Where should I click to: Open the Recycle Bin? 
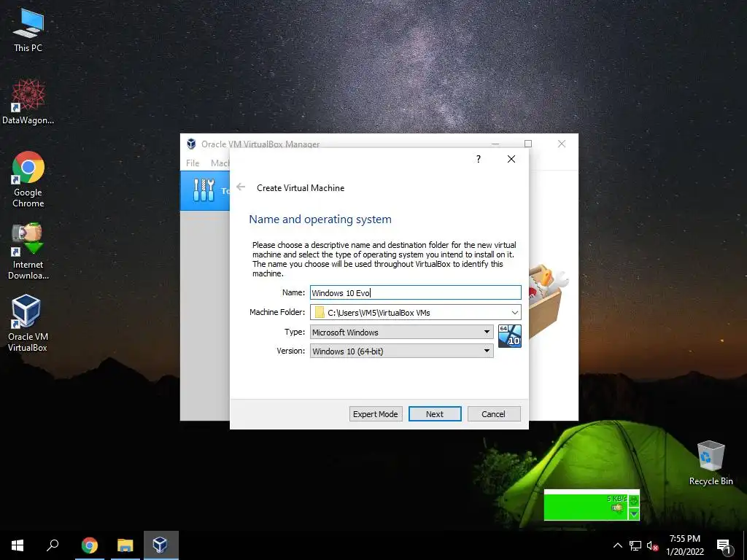point(711,462)
